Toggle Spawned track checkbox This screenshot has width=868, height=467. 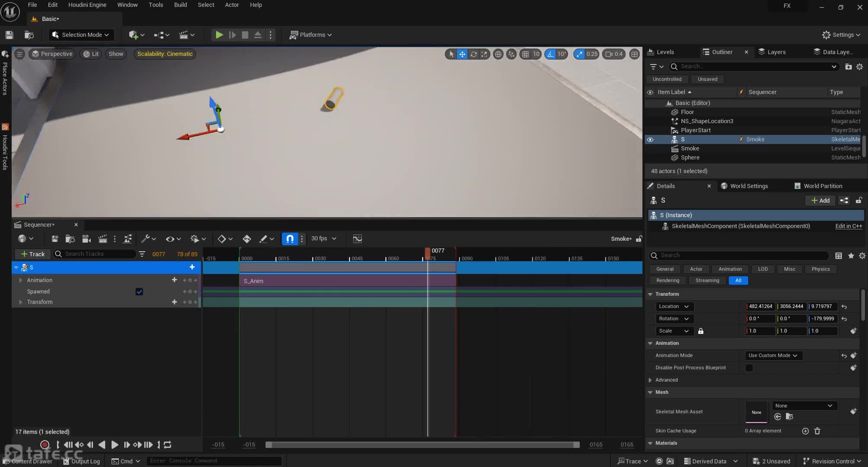pos(139,291)
